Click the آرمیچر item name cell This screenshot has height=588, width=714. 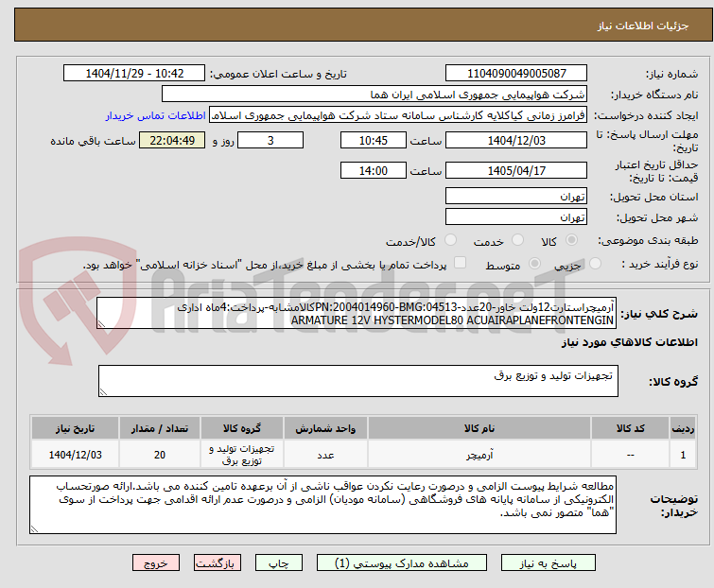[x=479, y=454]
